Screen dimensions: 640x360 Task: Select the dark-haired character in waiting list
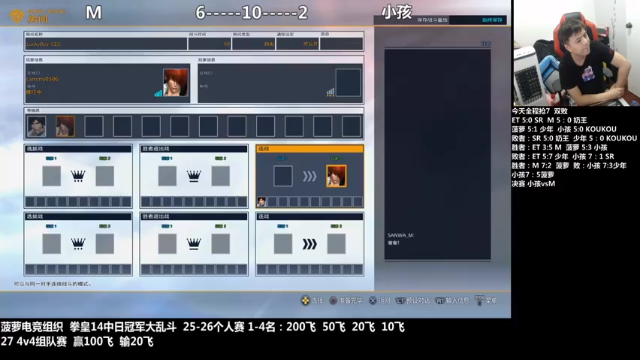pos(36,126)
